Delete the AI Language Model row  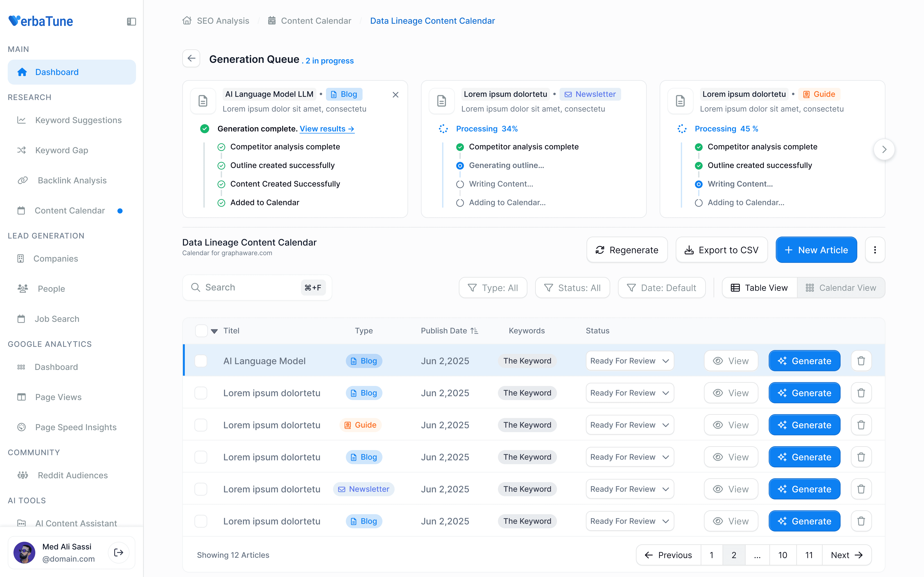(x=861, y=361)
